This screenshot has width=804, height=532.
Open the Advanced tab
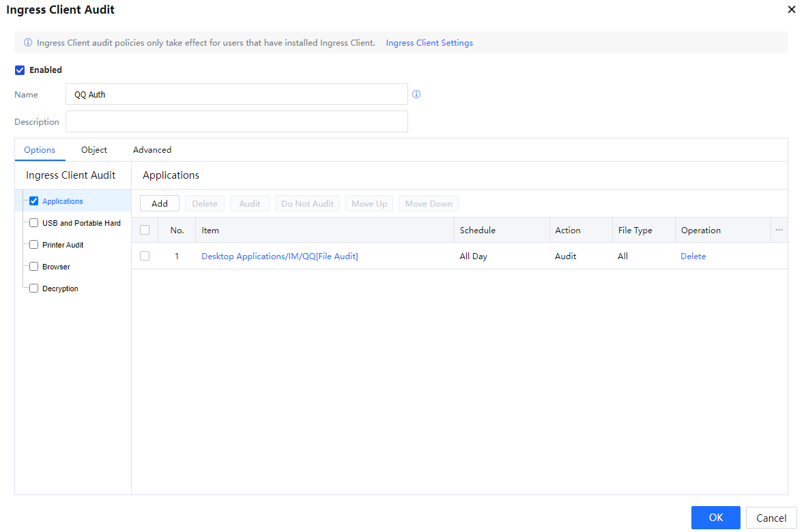coord(152,150)
